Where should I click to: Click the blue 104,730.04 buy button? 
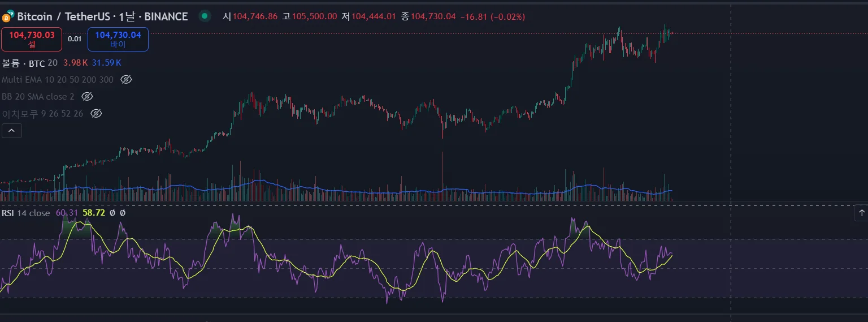pyautogui.click(x=118, y=39)
